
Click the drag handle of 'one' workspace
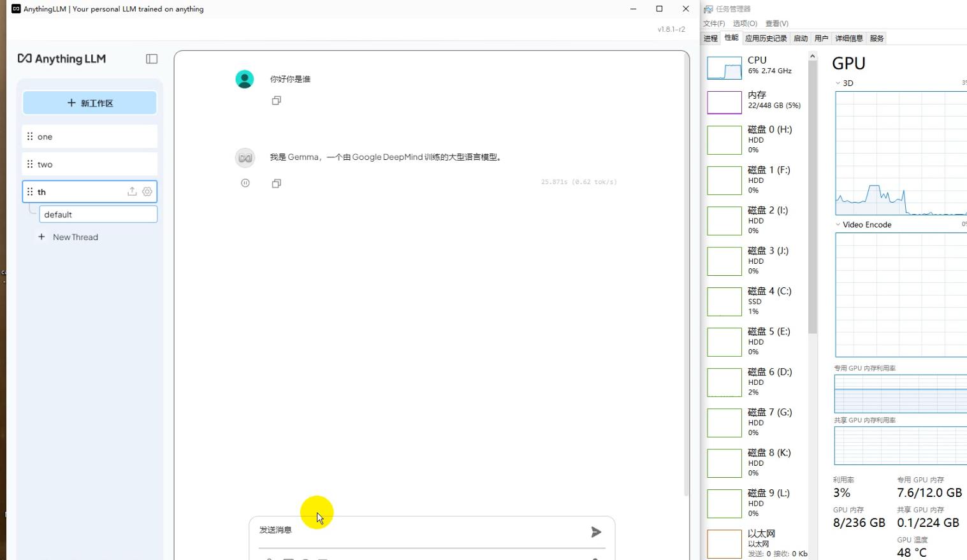point(30,136)
